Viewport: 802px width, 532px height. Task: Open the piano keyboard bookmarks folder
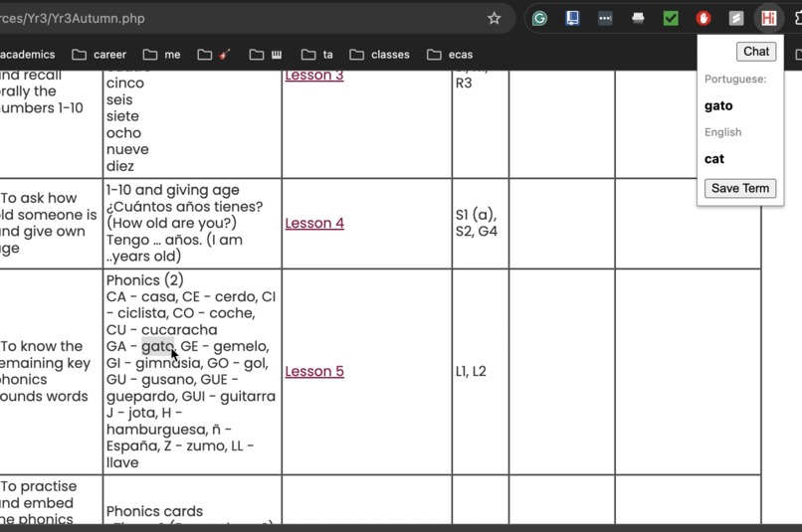pyautogui.click(x=266, y=55)
